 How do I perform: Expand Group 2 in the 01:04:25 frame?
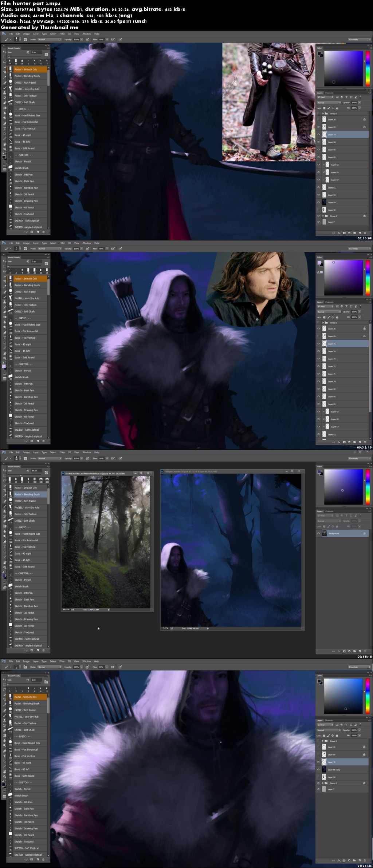click(x=323, y=783)
